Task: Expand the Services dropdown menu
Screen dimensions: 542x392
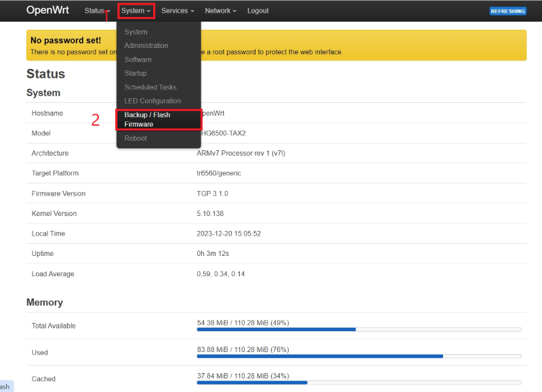Action: coord(178,11)
